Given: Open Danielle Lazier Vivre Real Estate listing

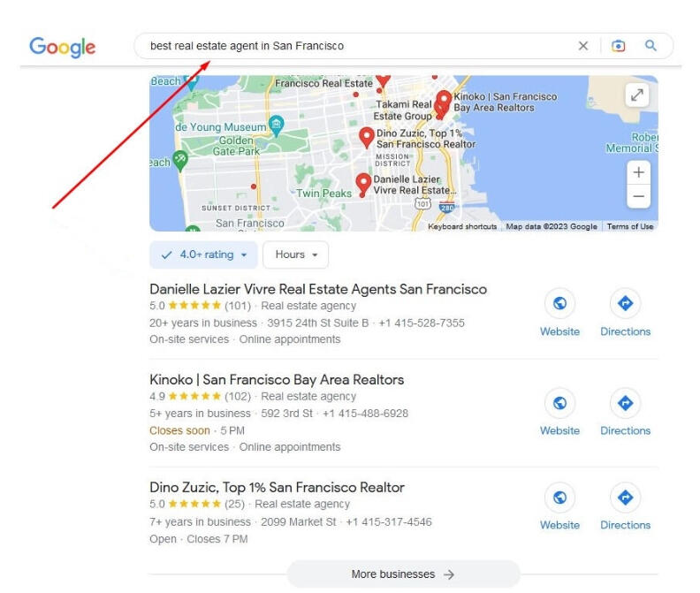Looking at the screenshot, I should coord(318,289).
